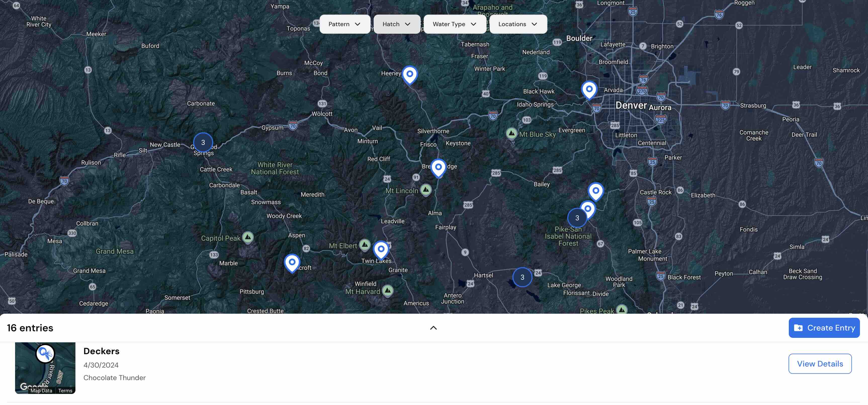Open the map pin at Twin Lakes
This screenshot has width=868, height=405.
[x=381, y=249]
